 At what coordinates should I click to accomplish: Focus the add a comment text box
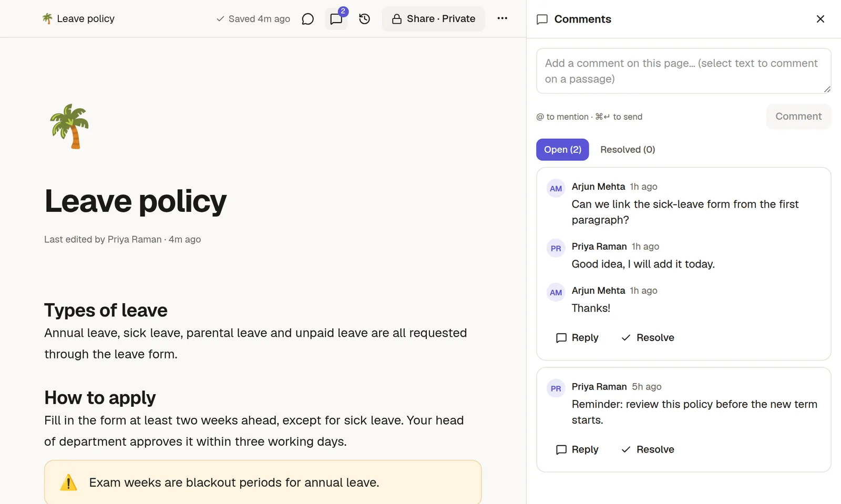[x=684, y=71]
